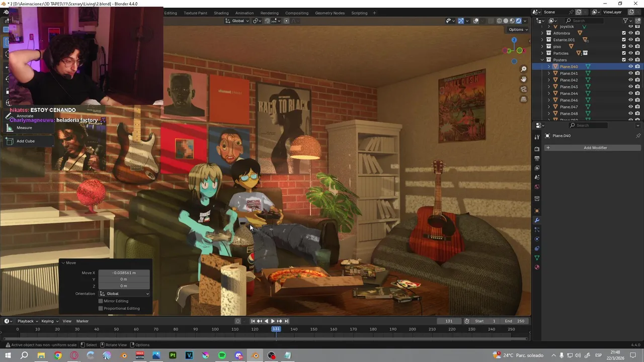Select material preview shading mode

[512, 21]
